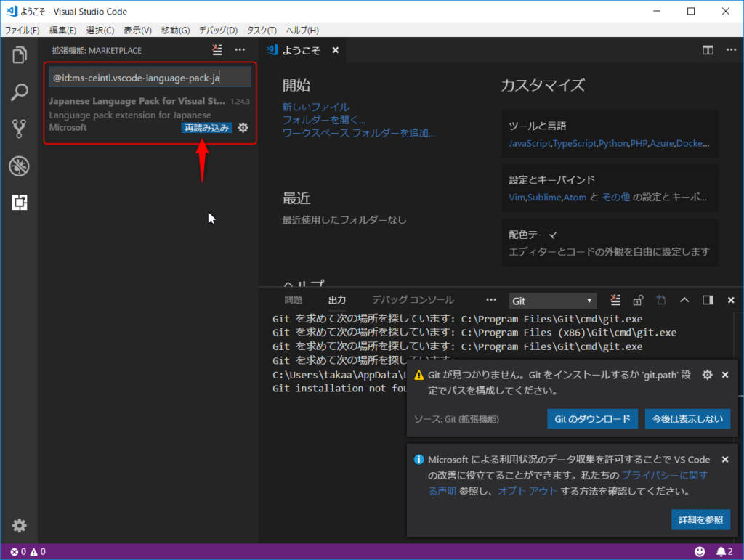The width and height of the screenshot is (744, 560).
Task: Click the TypeScript language link
Action: tap(575, 143)
